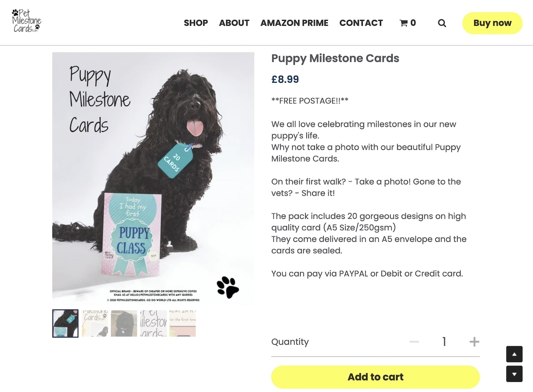The image size is (533, 392).
Task: Open the CONTACT page
Action: [361, 23]
